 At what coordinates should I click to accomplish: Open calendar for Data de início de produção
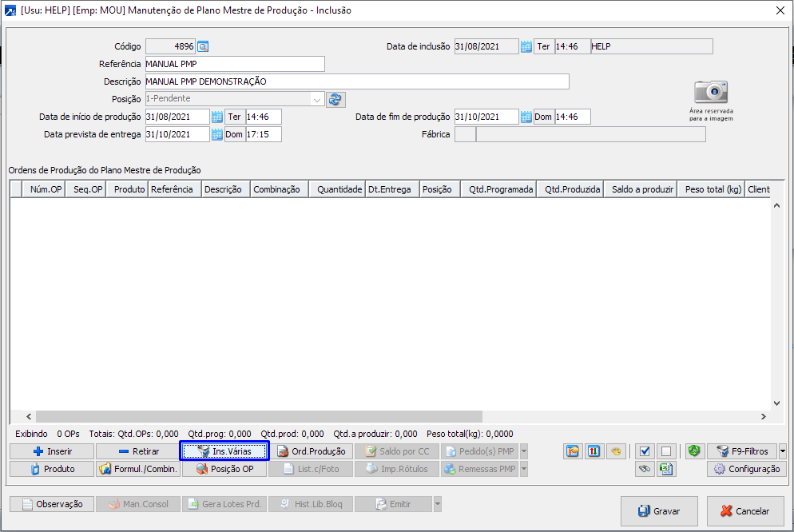click(x=216, y=117)
